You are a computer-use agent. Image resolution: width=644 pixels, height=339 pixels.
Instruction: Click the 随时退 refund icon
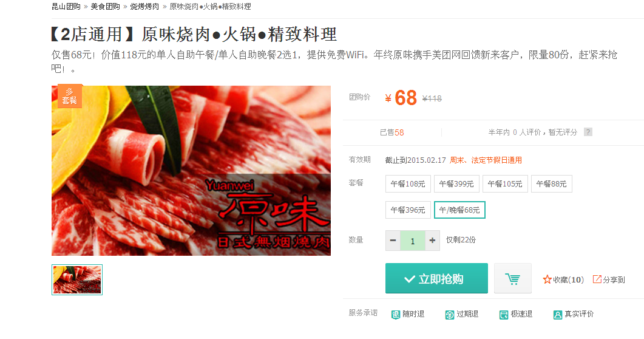[396, 314]
